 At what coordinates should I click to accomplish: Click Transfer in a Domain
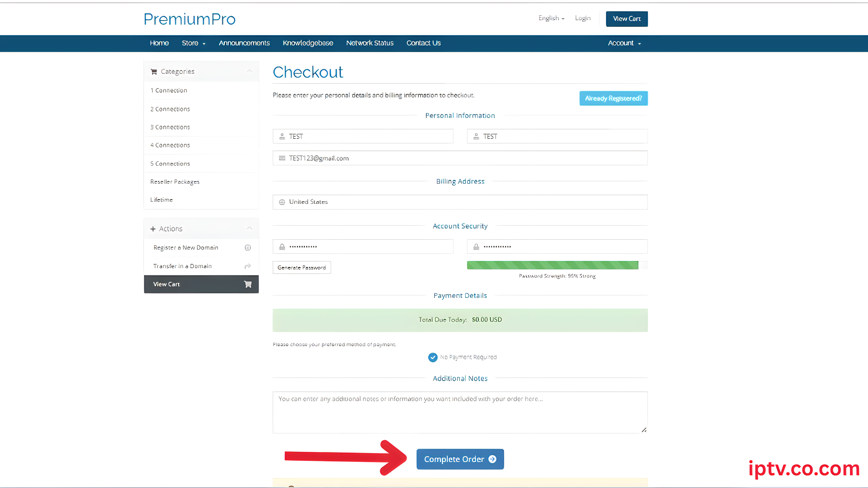pyautogui.click(x=201, y=266)
